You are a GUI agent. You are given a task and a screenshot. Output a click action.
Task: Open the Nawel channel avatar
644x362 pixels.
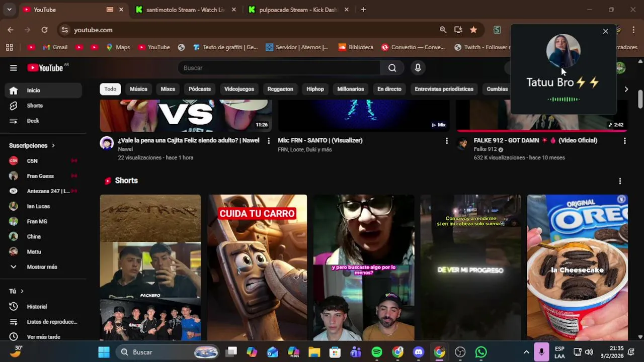107,143
